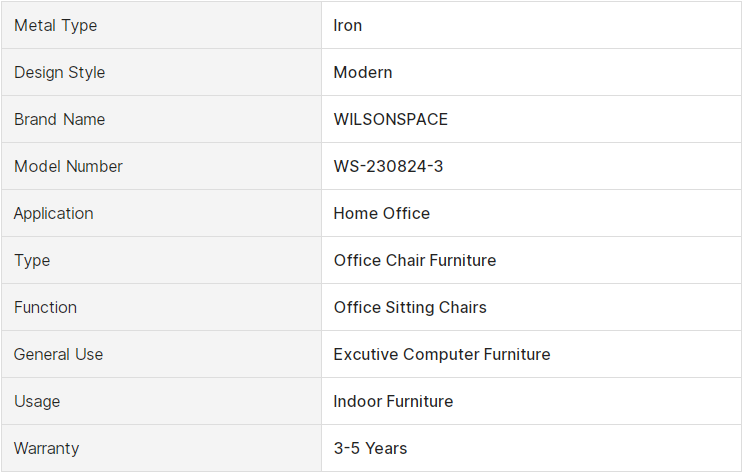Select Office Chair Furniture text

coord(415,260)
